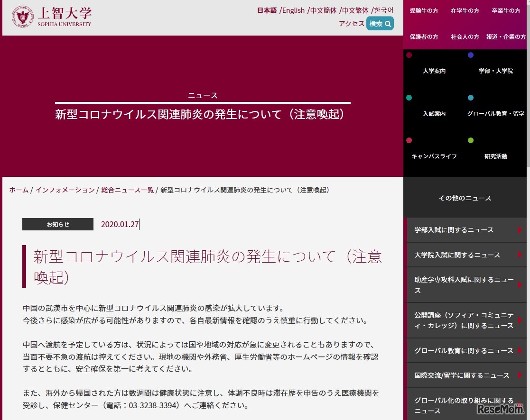Click the アクセス link

(x=351, y=23)
